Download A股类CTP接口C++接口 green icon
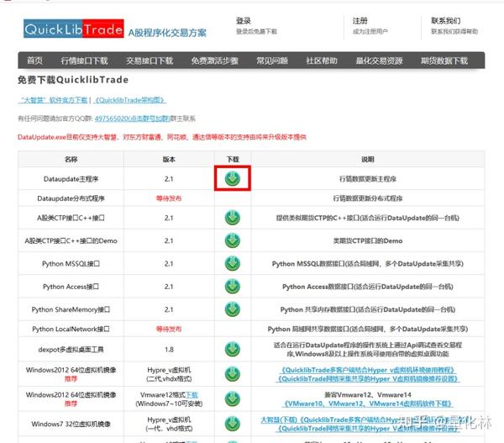This screenshot has height=443, width=504. tap(233, 218)
